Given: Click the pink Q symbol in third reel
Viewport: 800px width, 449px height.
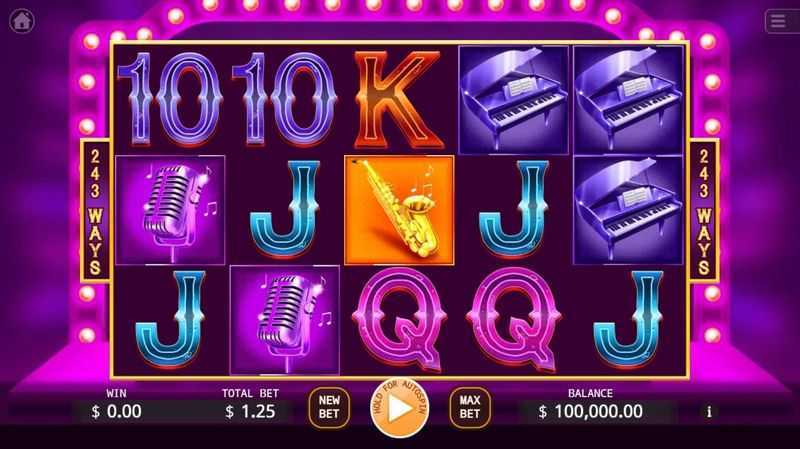Looking at the screenshot, I should coord(399,320).
